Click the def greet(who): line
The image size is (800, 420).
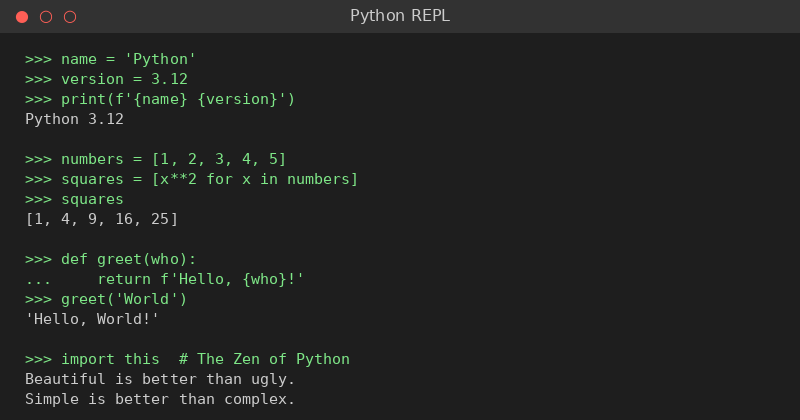[110, 259]
